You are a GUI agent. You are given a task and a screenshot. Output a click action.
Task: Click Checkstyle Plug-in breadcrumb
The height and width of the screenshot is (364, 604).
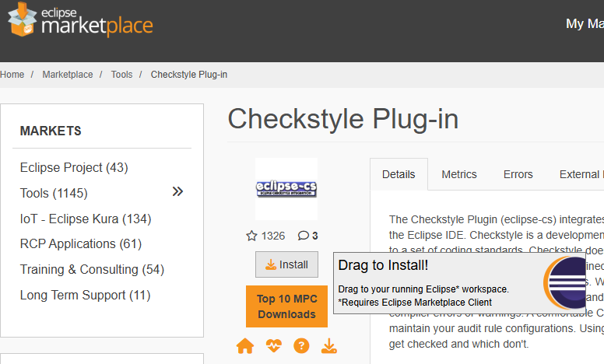click(x=188, y=74)
